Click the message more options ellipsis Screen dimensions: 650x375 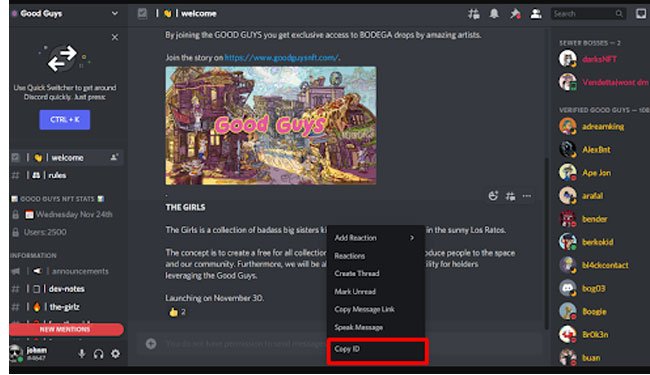pyautogui.click(x=527, y=196)
